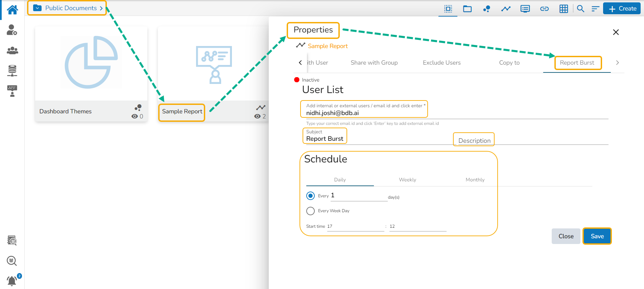
Task: Open search with the magnifier icon
Action: click(x=580, y=9)
